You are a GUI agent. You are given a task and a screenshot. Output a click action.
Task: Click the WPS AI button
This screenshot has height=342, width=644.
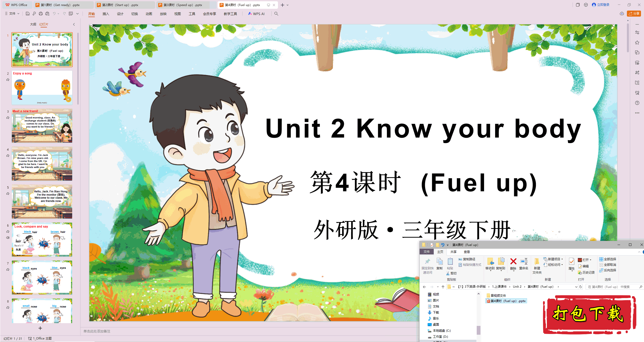pyautogui.click(x=256, y=14)
